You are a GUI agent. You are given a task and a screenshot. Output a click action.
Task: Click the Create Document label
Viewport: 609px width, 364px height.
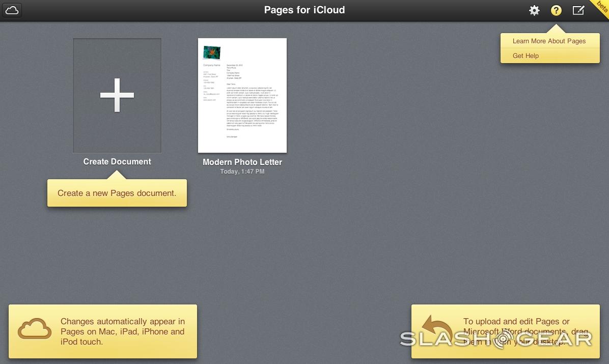117,162
